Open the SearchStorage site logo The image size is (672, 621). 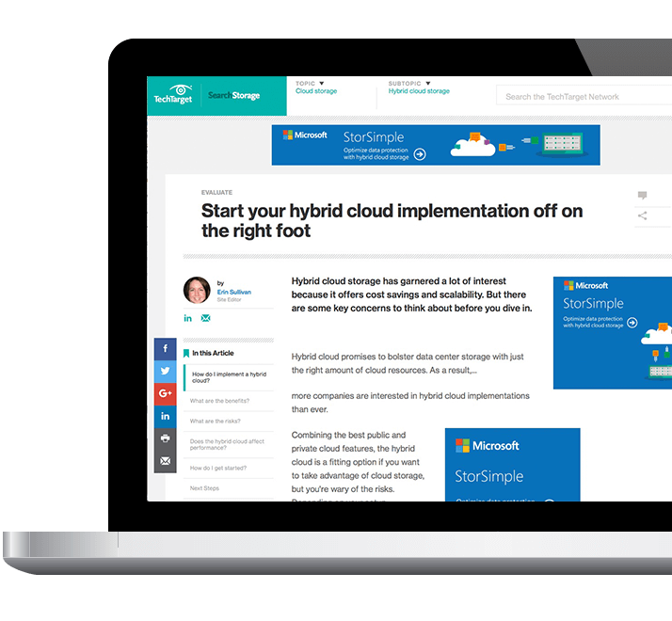coord(234,95)
